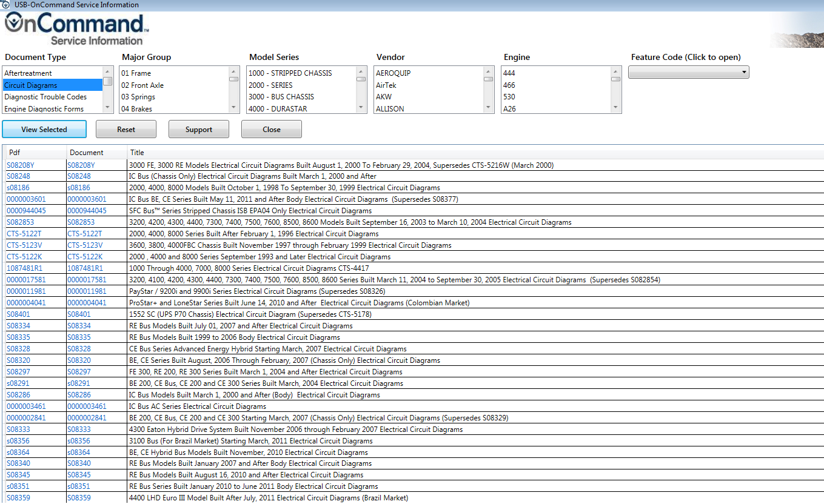Screen dimensions: 824x504
Task: Click the scroll-up arrow on Document Type list
Action: point(107,71)
